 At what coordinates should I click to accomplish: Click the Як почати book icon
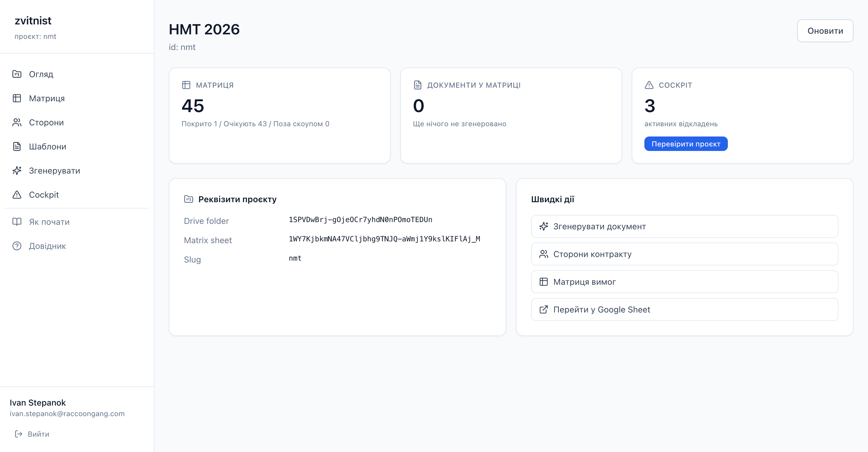coord(17,221)
